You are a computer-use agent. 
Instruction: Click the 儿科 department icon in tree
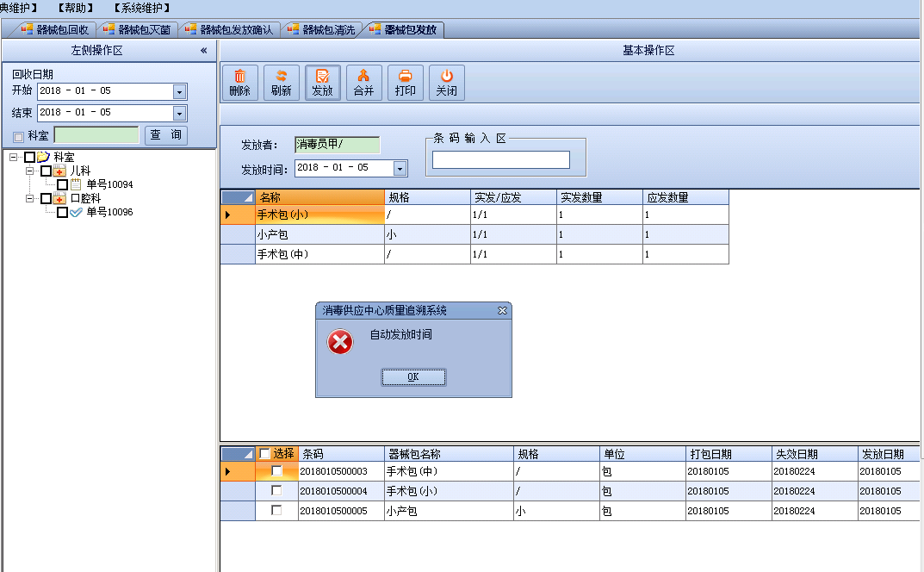click(x=59, y=171)
